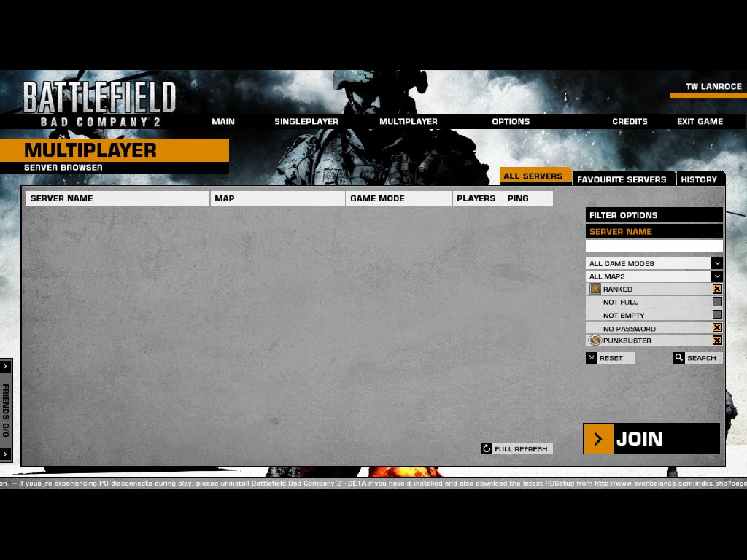
Task: Click the server name filter input field
Action: click(x=654, y=246)
